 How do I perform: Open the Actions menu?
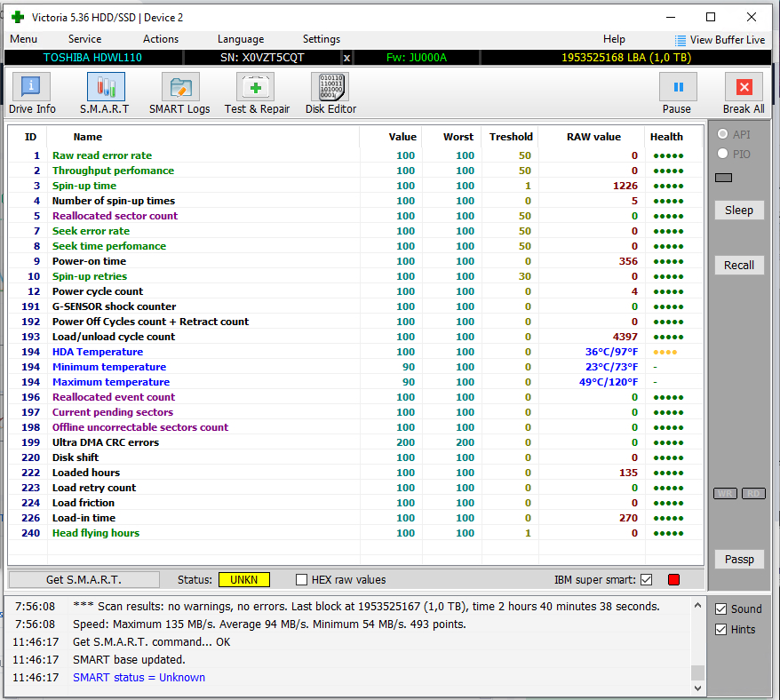(x=161, y=39)
